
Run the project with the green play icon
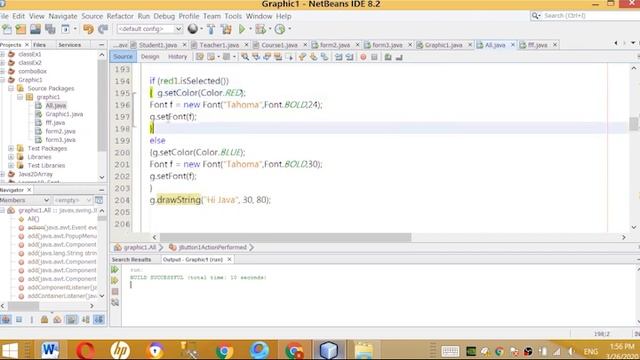242,29
